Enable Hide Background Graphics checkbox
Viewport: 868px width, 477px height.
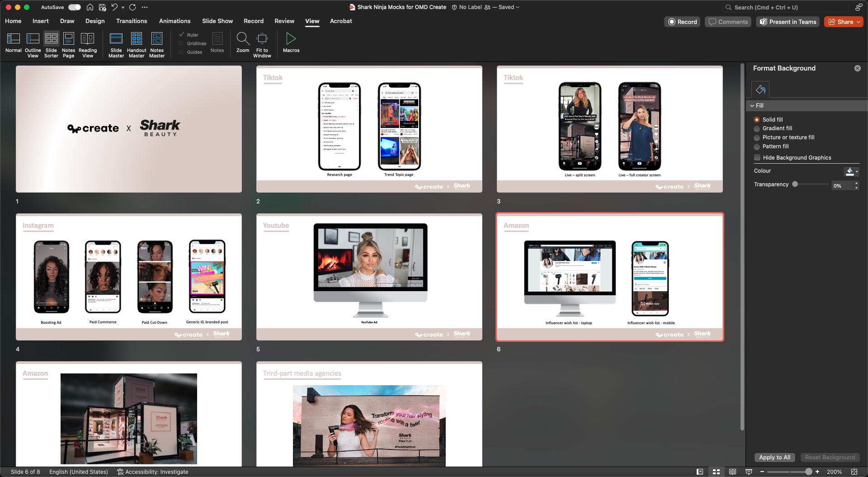pyautogui.click(x=757, y=158)
